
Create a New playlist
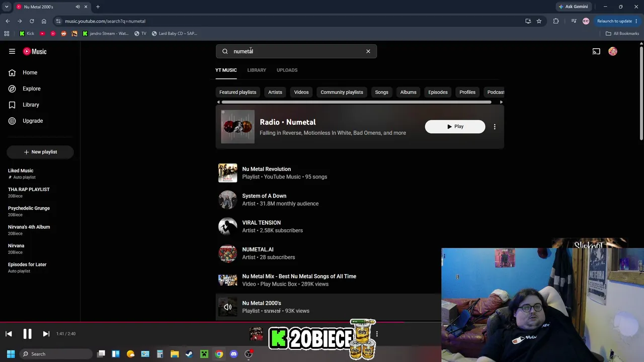[40, 152]
